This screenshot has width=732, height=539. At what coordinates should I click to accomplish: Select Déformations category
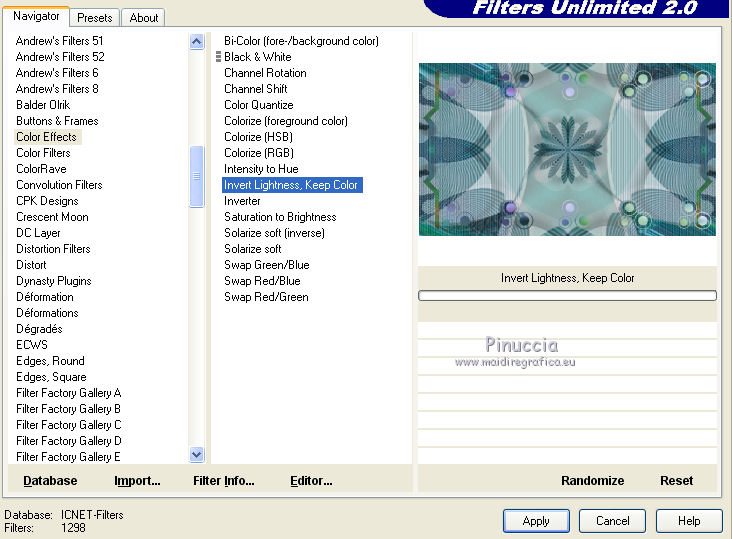[x=47, y=313]
